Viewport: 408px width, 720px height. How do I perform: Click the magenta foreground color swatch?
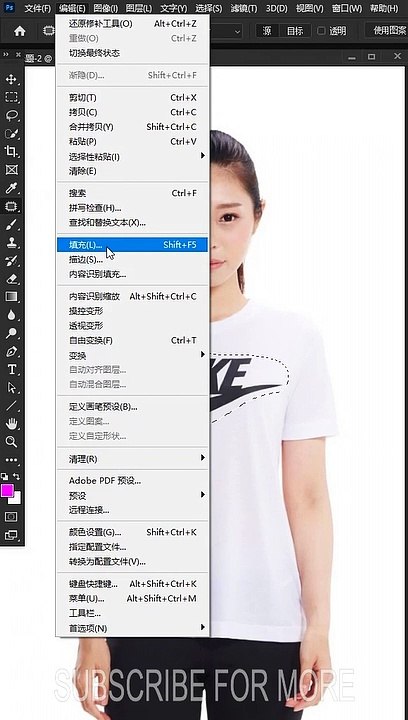pos(7,490)
